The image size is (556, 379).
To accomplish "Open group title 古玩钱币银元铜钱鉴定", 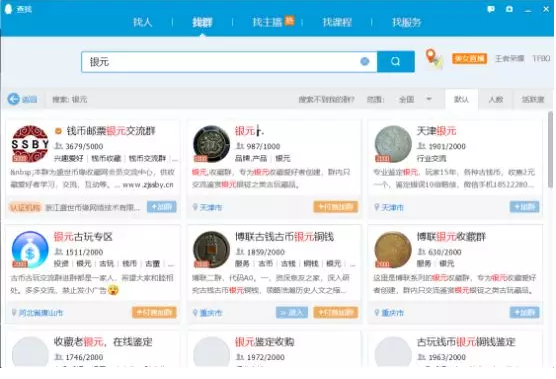I will [x=466, y=342].
